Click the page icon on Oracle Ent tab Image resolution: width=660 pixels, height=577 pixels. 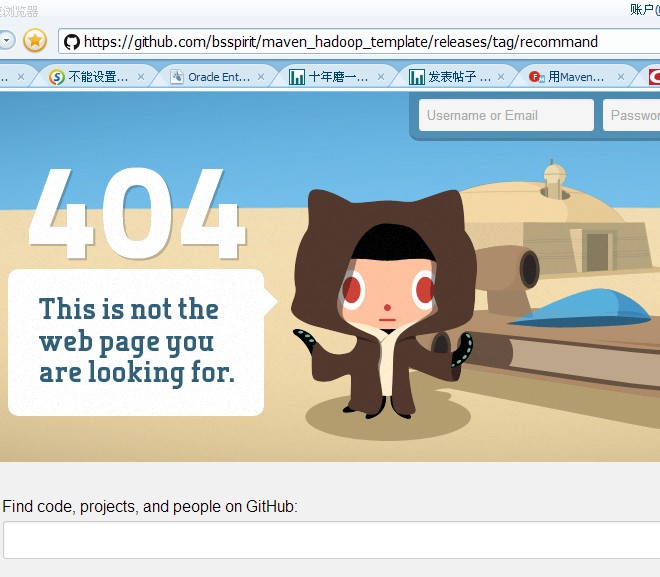pos(177,77)
